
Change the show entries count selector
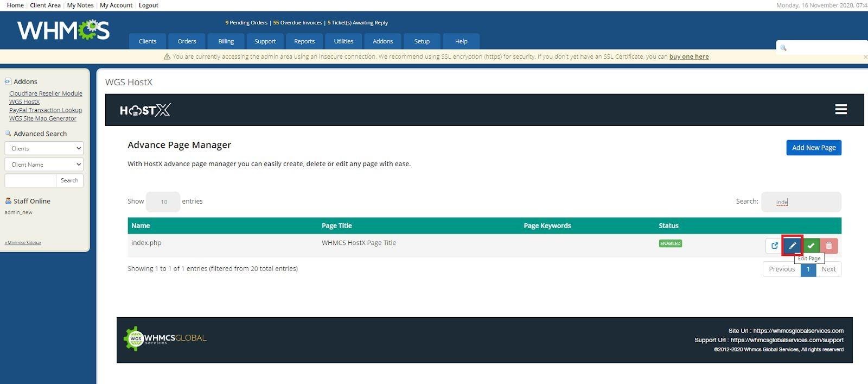[163, 202]
